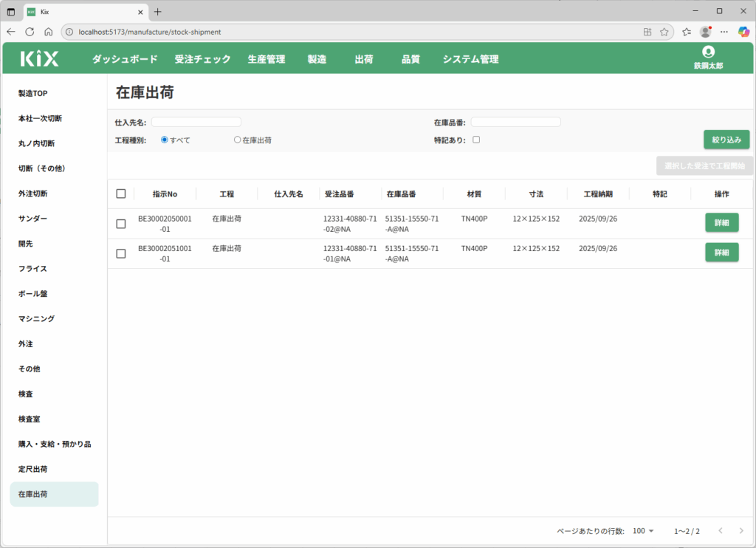Image resolution: width=756 pixels, height=548 pixels.
Task: Go to マシニング in the sidebar
Action: click(36, 318)
